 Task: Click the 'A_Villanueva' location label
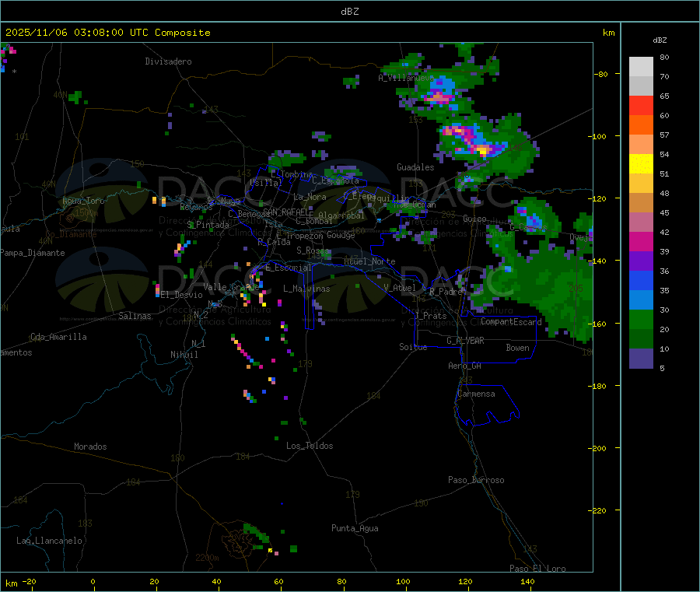click(405, 78)
